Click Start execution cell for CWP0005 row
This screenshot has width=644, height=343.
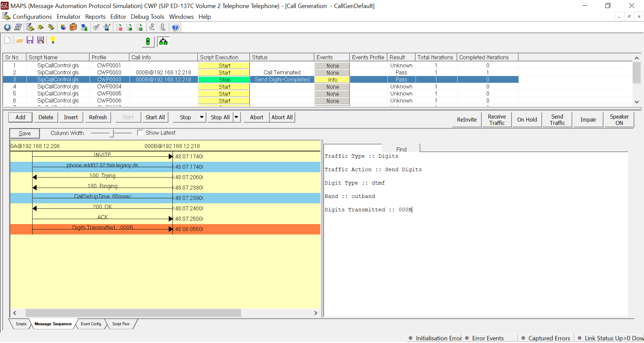(224, 94)
